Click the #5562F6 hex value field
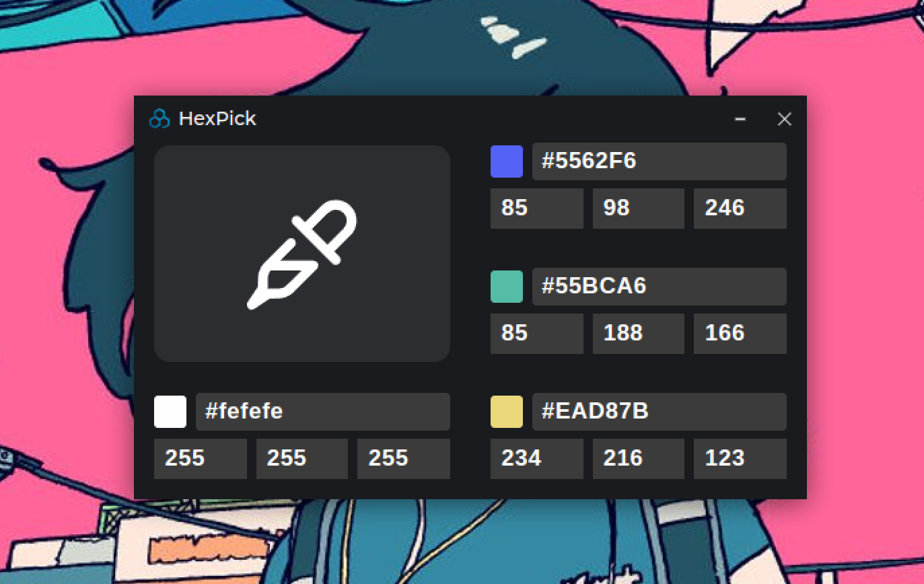 click(x=659, y=161)
